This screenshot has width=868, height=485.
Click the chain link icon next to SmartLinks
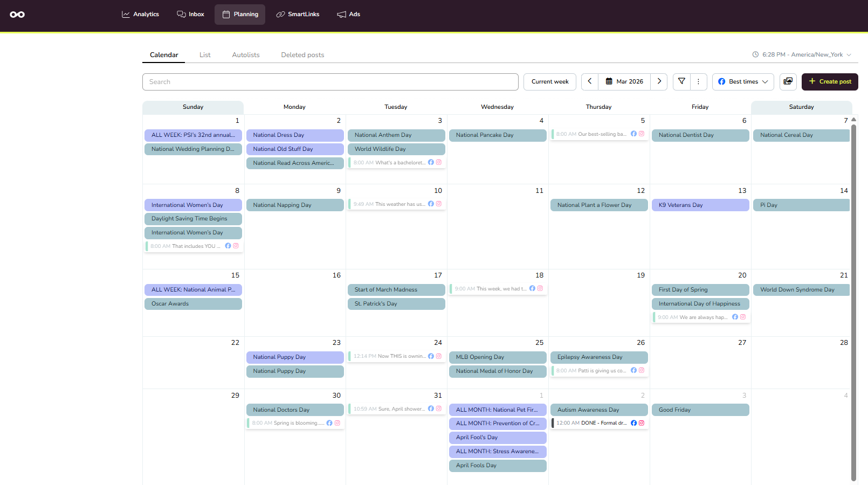280,14
